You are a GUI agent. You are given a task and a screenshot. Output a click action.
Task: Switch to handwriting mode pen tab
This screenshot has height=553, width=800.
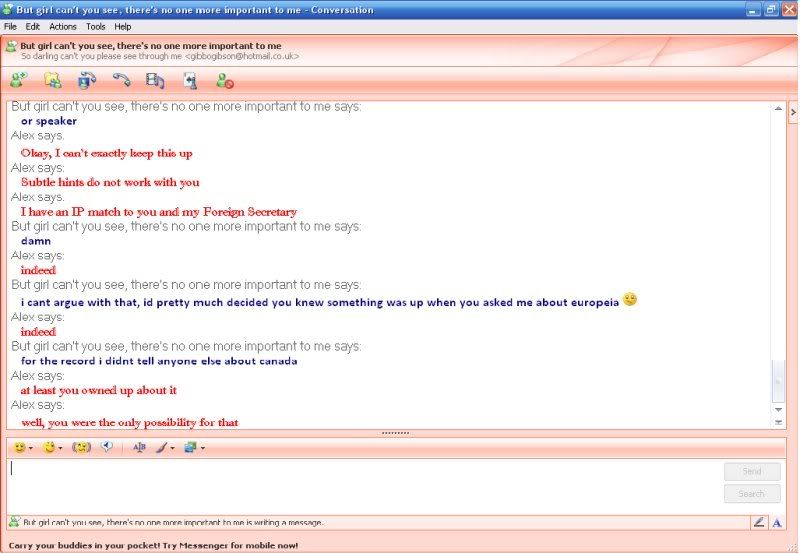759,522
